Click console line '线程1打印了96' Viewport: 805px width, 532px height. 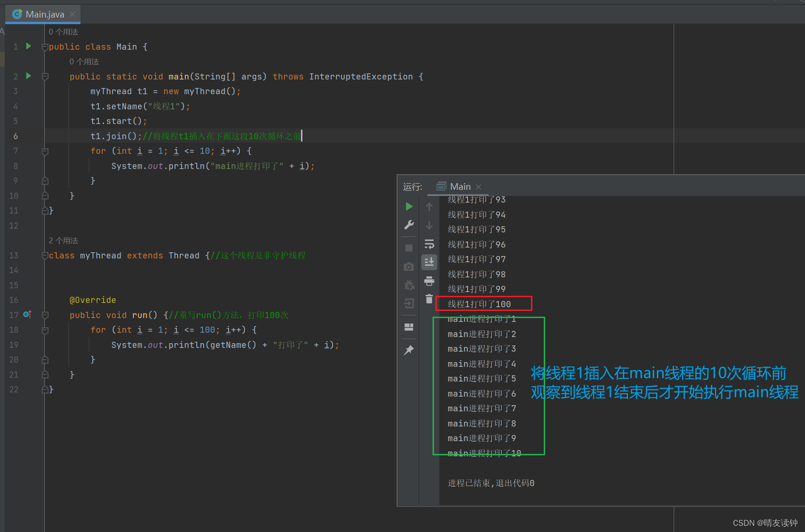click(477, 244)
